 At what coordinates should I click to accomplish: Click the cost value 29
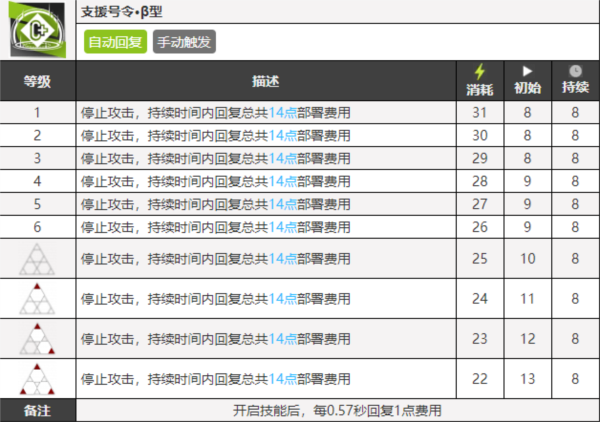point(480,158)
